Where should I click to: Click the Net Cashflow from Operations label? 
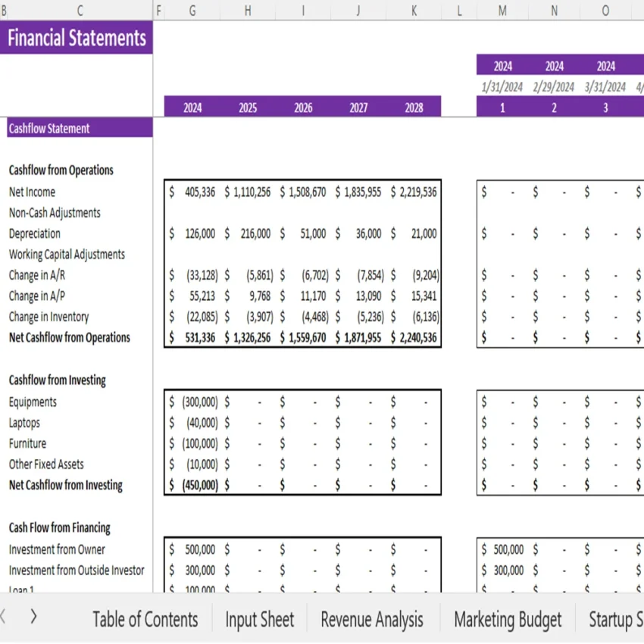tap(68, 337)
